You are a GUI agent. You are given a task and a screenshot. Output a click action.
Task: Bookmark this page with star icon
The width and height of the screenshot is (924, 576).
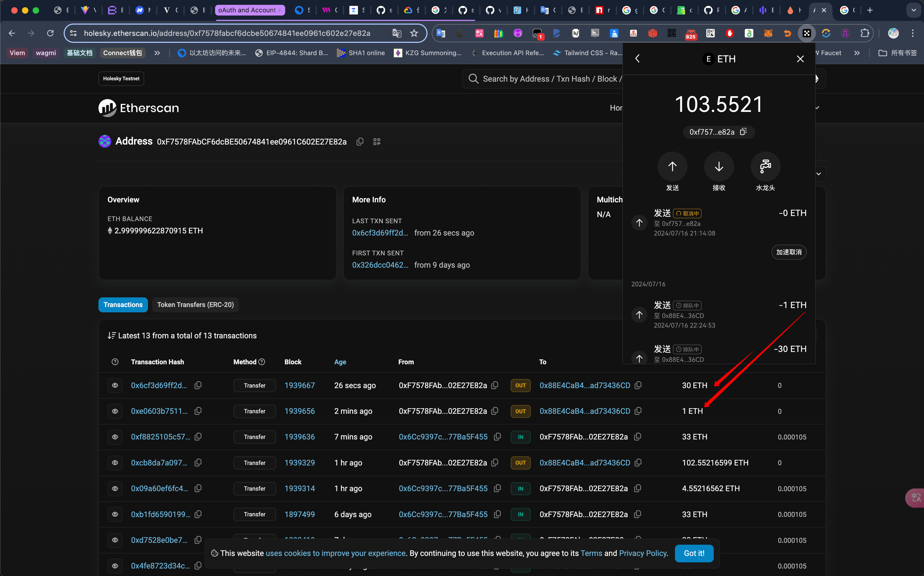pos(414,33)
